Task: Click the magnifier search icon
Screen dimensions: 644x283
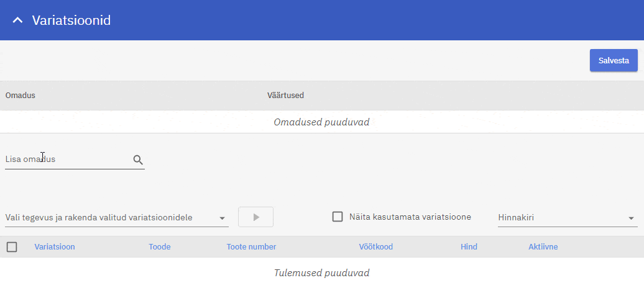Action: pyautogui.click(x=138, y=159)
